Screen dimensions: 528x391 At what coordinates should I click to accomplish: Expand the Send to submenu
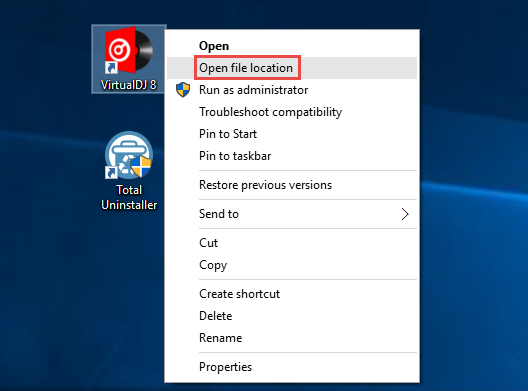[x=292, y=214]
